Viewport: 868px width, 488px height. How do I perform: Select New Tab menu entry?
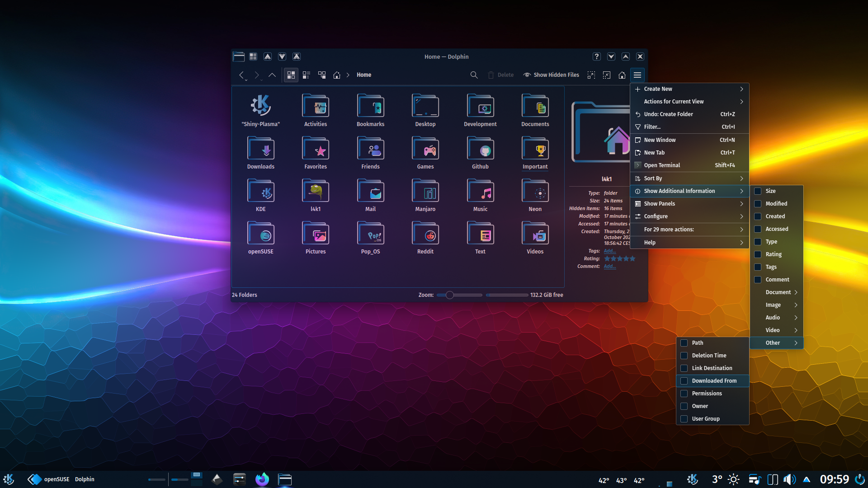point(689,153)
